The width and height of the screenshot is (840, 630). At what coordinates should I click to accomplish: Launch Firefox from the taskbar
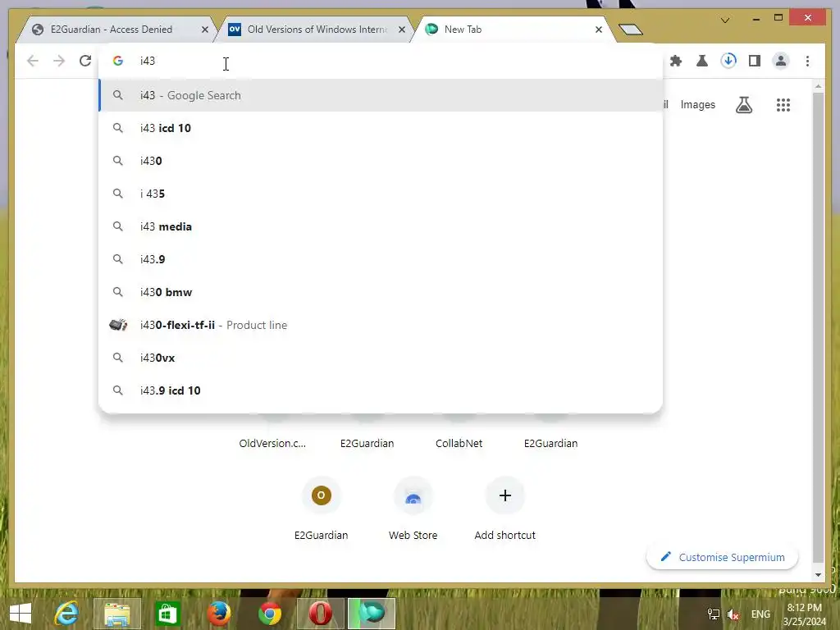[219, 614]
